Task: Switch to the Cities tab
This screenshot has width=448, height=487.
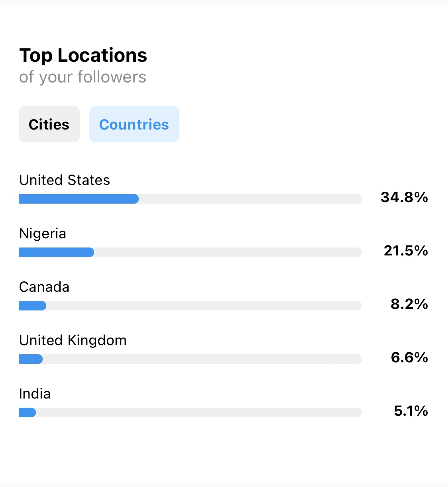Action: pos(49,124)
